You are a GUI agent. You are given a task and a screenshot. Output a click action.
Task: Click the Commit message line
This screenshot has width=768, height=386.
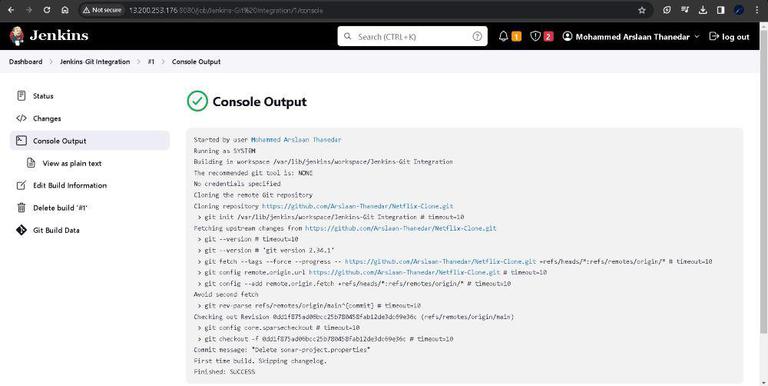282,350
